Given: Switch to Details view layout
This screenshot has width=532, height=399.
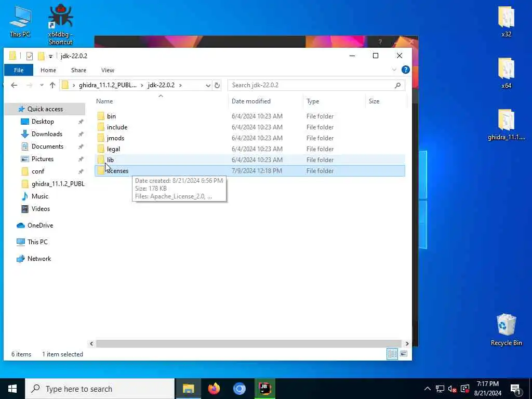Looking at the screenshot, I should [x=392, y=354].
